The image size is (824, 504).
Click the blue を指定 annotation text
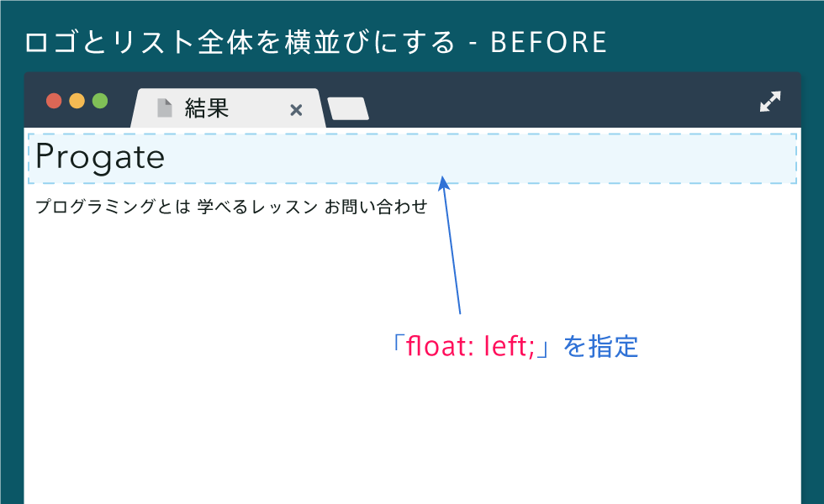tap(600, 346)
